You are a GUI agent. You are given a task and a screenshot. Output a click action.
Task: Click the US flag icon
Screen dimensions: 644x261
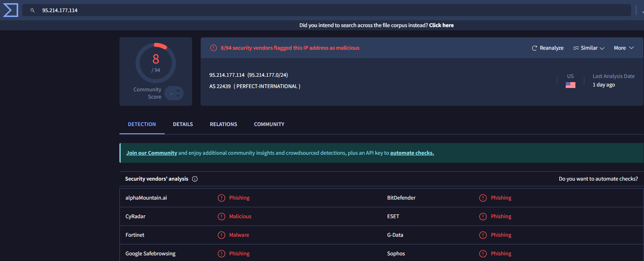[571, 85]
